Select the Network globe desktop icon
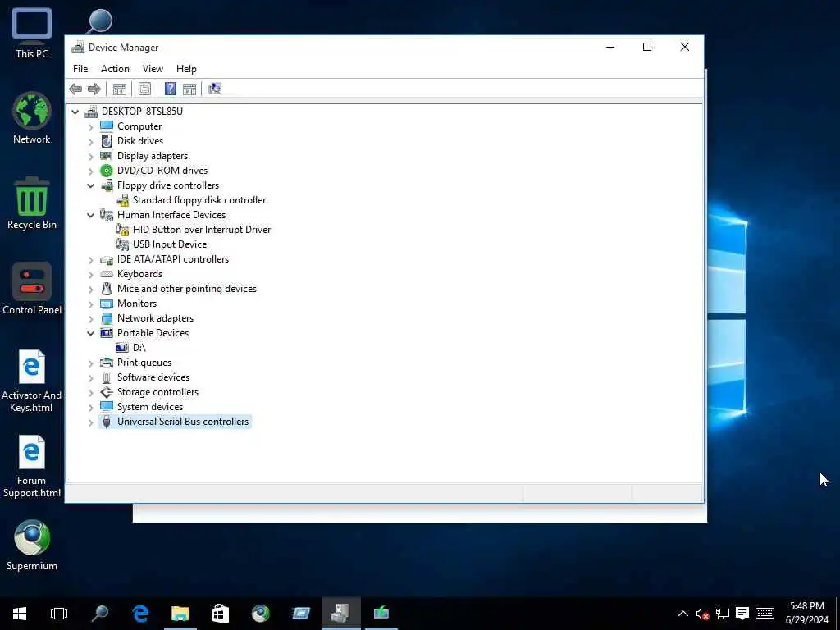The image size is (840, 630). click(32, 118)
